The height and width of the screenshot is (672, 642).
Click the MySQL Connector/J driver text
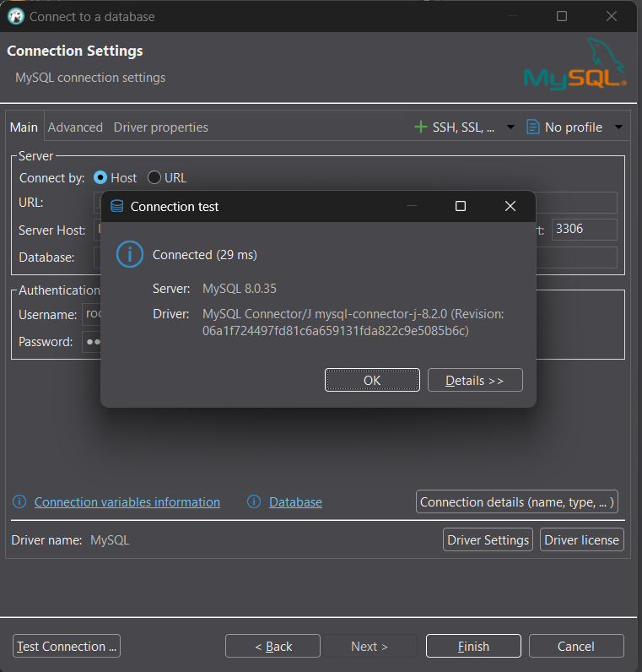353,322
